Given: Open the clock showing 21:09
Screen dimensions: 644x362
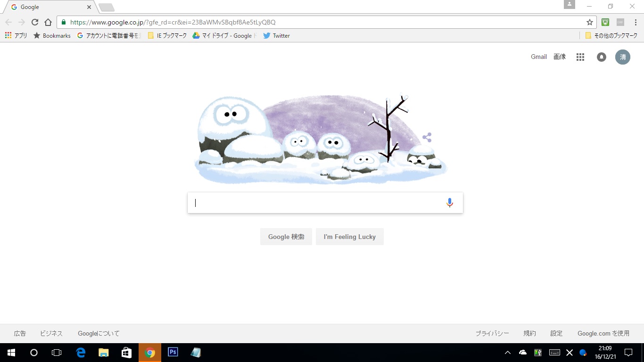Looking at the screenshot, I should pyautogui.click(x=605, y=353).
